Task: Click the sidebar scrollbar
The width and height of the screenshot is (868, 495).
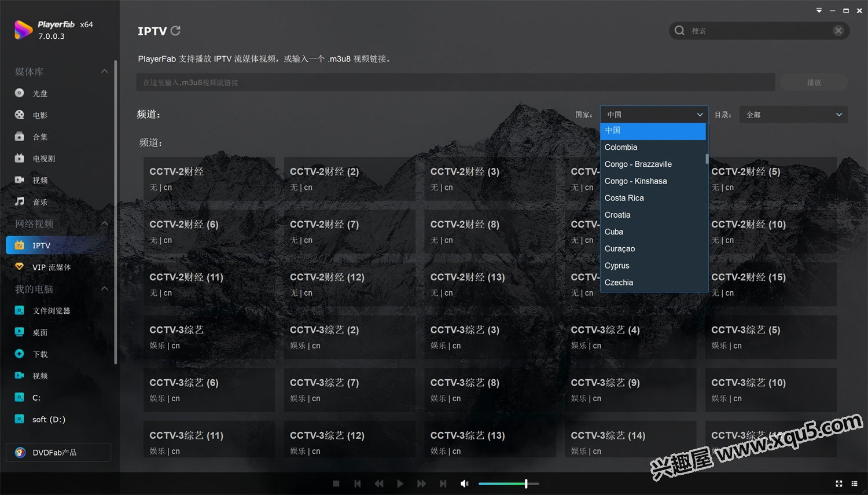Action: point(116,212)
